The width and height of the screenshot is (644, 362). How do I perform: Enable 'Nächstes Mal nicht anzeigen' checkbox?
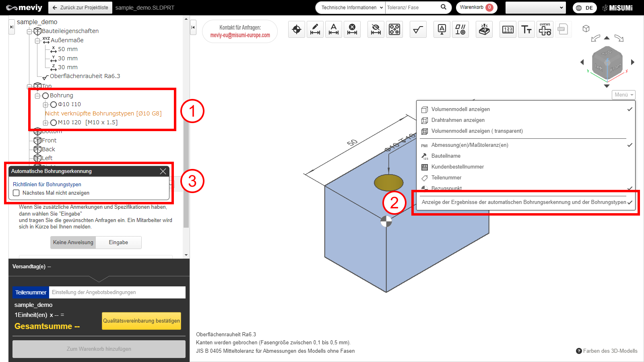(17, 193)
